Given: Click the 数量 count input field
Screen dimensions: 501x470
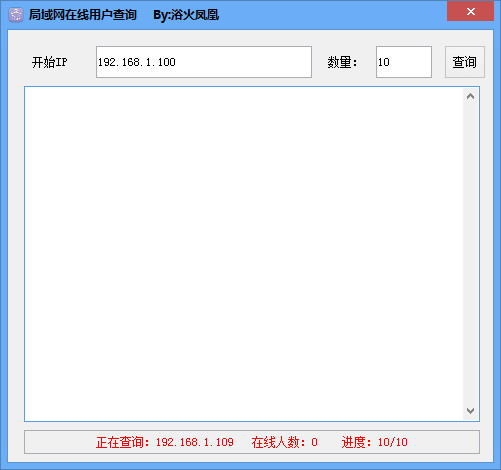Looking at the screenshot, I should pos(404,62).
